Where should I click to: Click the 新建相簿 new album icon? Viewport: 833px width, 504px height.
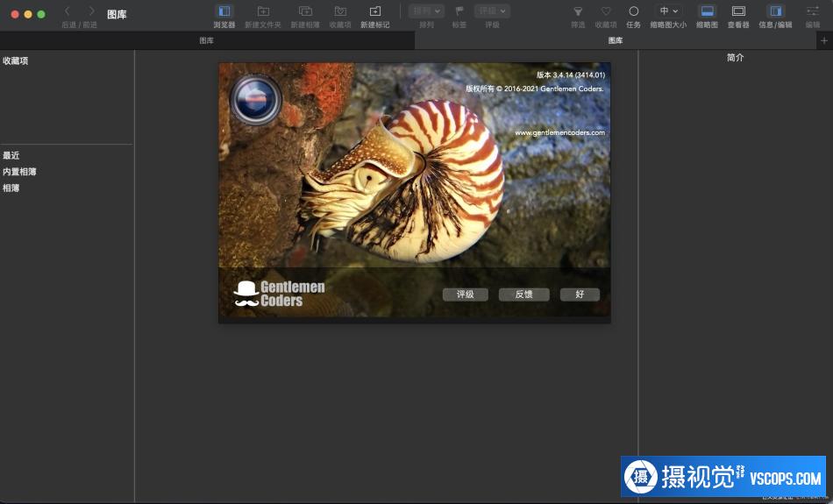click(305, 11)
